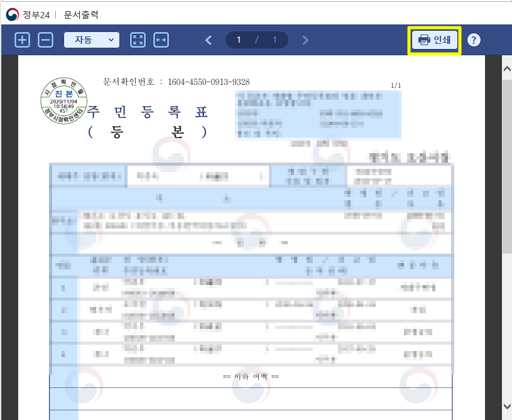The width and height of the screenshot is (512, 420).
Task: Go to the previous page arrow
Action: (x=209, y=40)
